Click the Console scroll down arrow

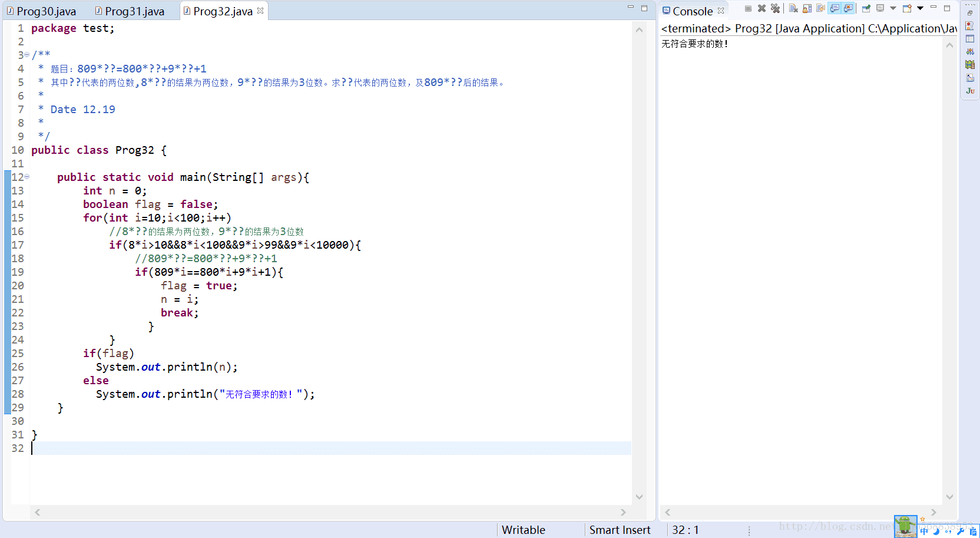pos(949,497)
